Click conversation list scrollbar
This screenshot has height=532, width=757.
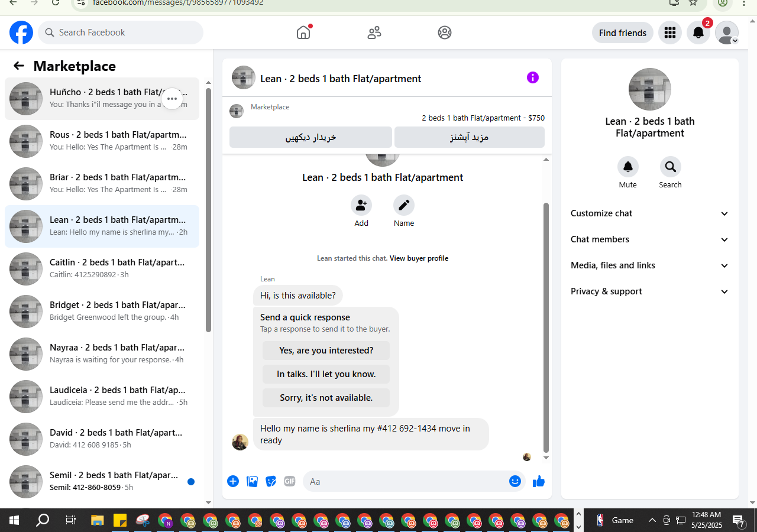pos(208,210)
